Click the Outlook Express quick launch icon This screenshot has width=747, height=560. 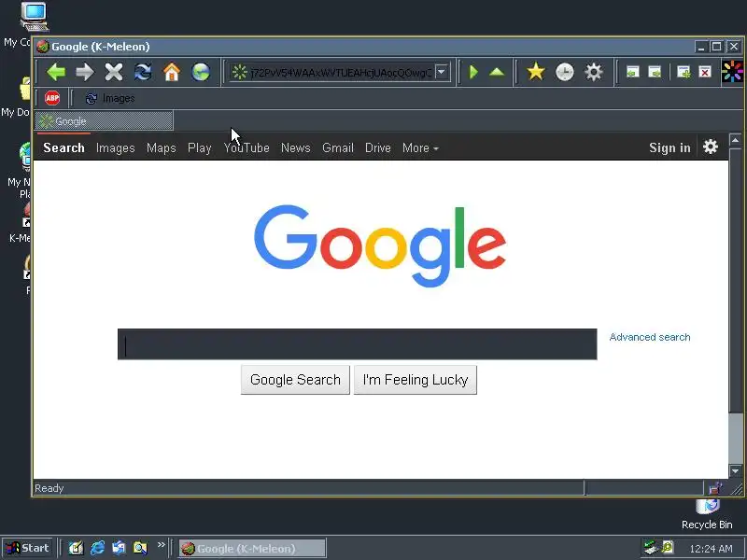coord(119,548)
